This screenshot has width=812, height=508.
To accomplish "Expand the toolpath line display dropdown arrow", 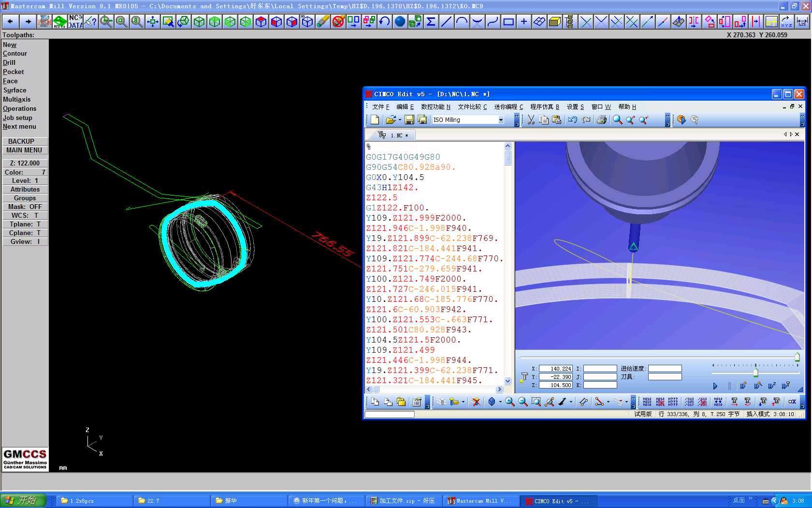I will (x=608, y=402).
